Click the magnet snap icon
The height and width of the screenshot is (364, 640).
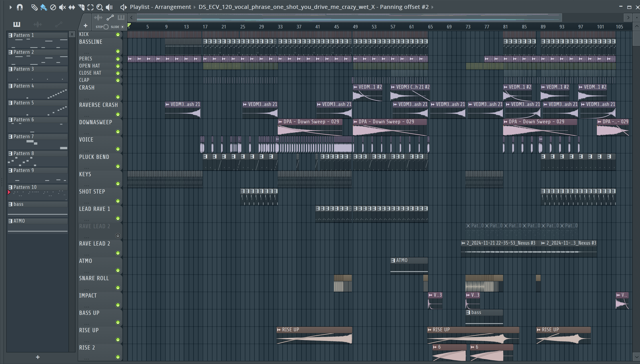[x=20, y=7]
